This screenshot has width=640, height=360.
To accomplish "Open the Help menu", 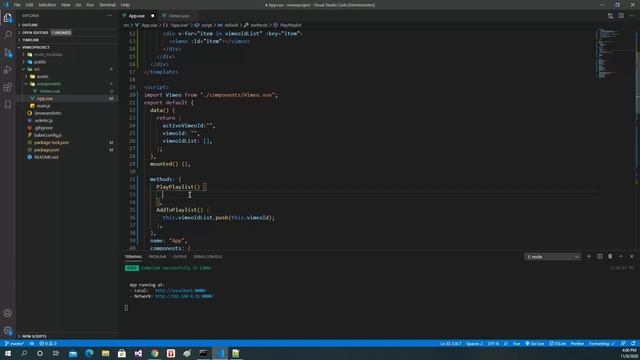I will pyautogui.click(x=125, y=5).
